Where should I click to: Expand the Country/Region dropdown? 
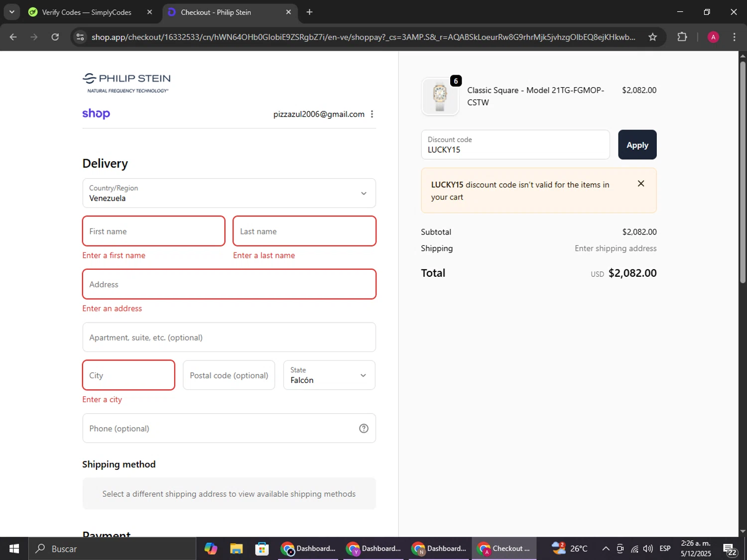229,193
